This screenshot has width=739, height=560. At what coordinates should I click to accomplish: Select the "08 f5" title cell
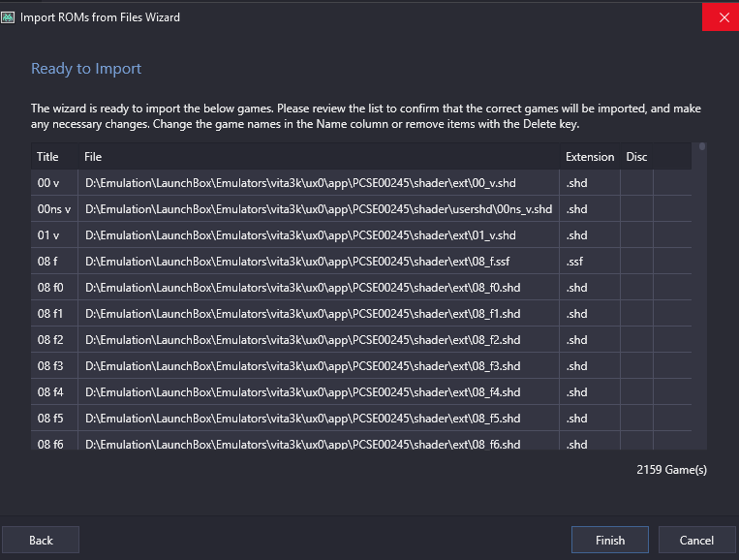tap(54, 419)
